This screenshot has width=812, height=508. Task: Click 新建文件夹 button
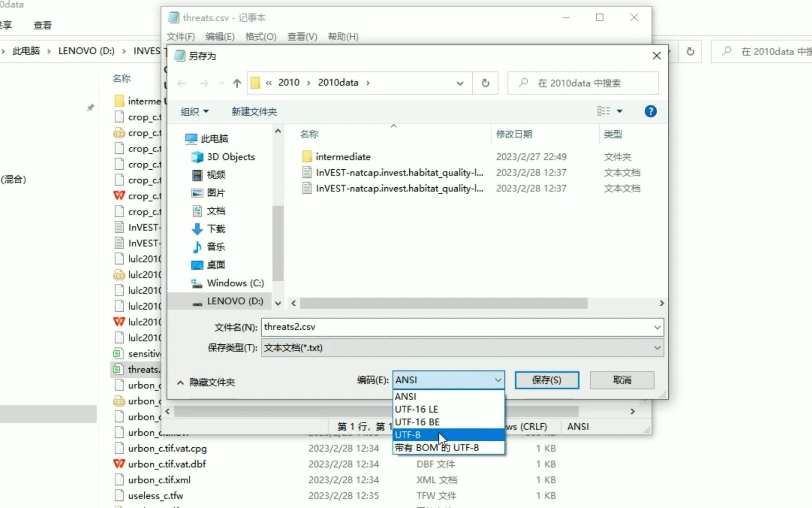(254, 111)
